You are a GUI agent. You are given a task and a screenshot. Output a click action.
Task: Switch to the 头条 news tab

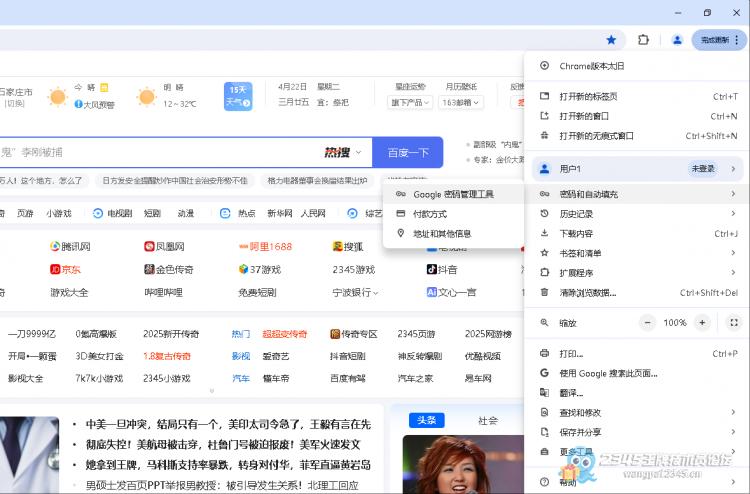click(x=427, y=420)
